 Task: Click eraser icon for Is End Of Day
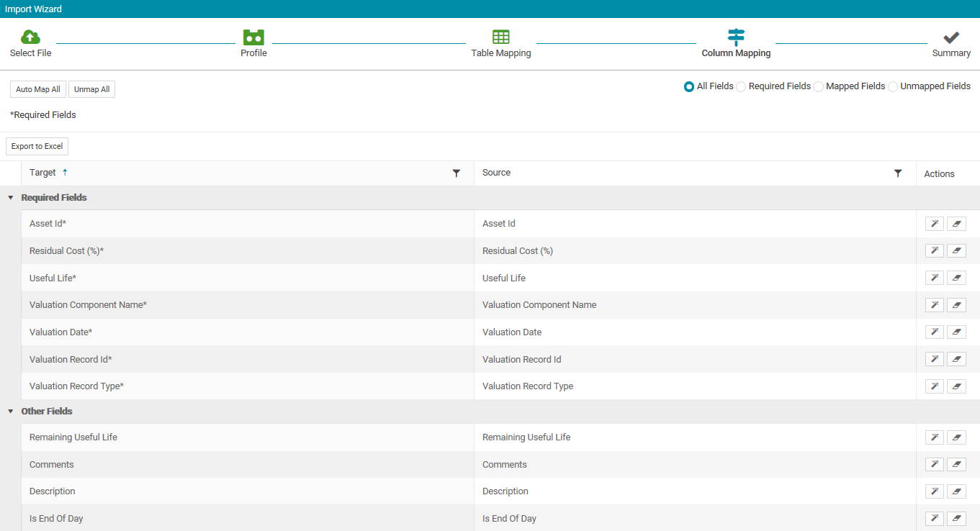point(956,519)
